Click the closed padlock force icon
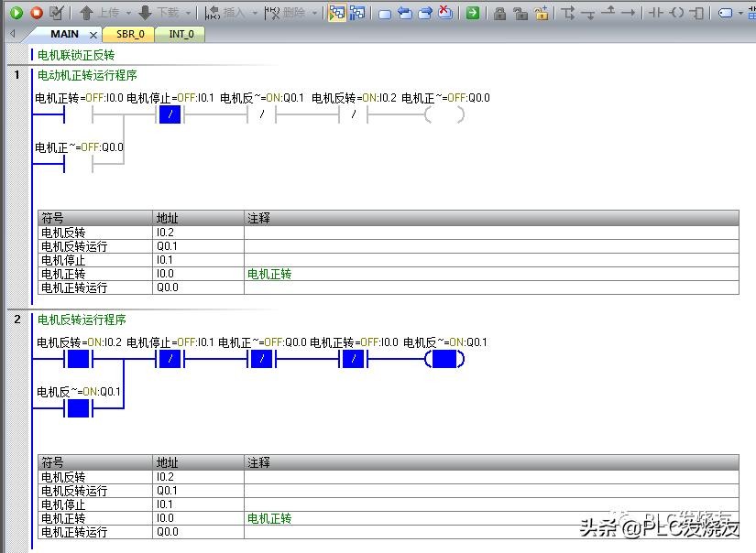Screen dimensions: 756x553 tap(499, 13)
